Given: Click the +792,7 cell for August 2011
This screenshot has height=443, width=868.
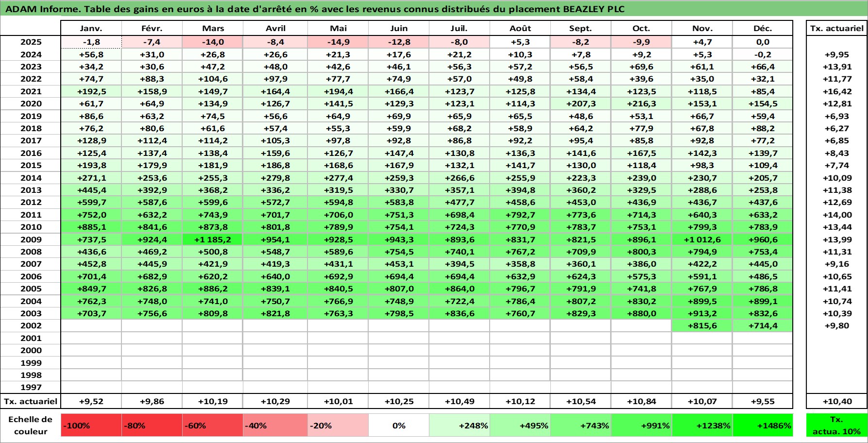Looking at the screenshot, I should [520, 215].
